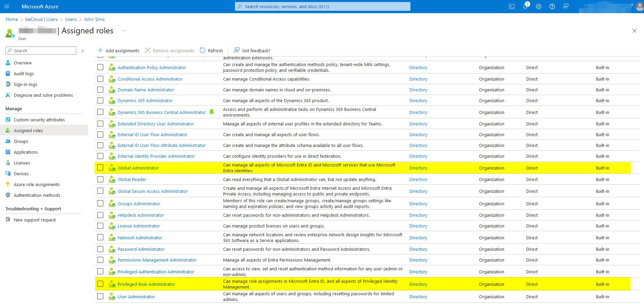
Task: Click the Diagnose and solve problems icon
Action: [8, 95]
